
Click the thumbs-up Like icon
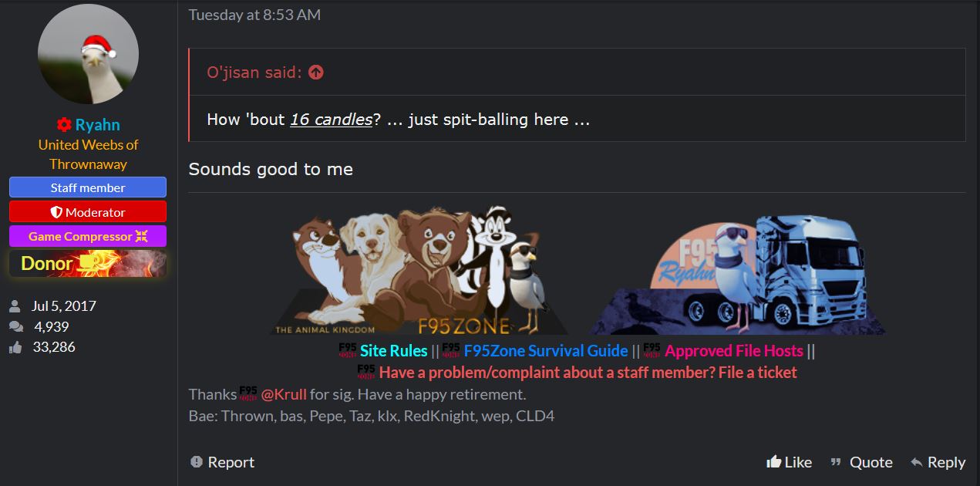[x=773, y=462]
